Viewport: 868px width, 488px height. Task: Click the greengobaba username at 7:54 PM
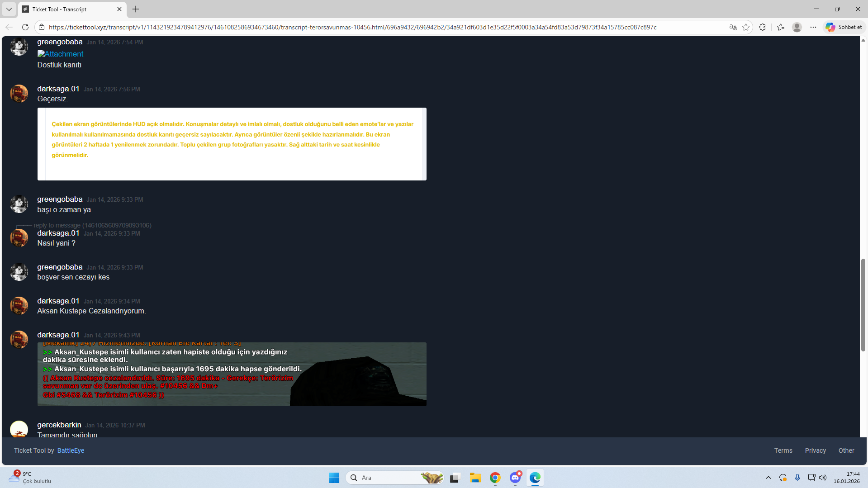tap(60, 42)
